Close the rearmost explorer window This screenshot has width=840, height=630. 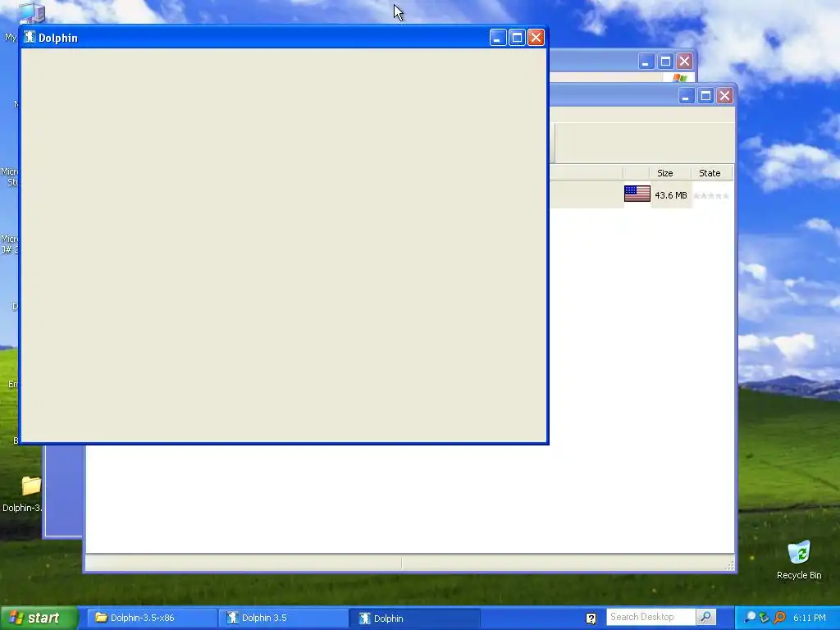pyautogui.click(x=684, y=61)
